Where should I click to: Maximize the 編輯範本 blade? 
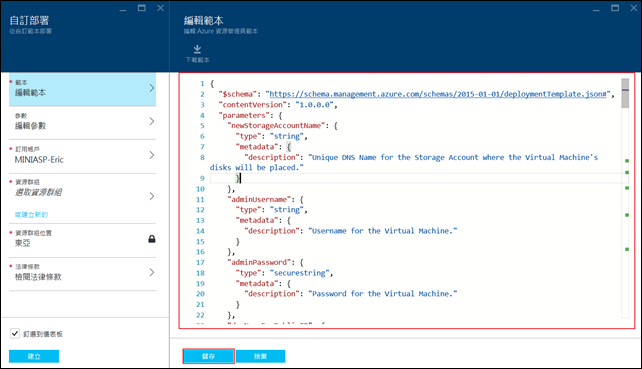(x=615, y=8)
